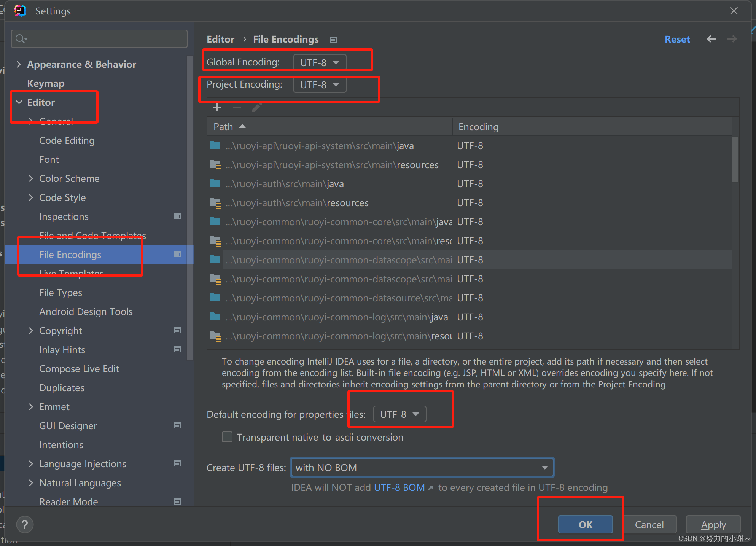756x546 pixels.
Task: Click the icon beside File Encodings breadcrumb
Action: point(333,39)
